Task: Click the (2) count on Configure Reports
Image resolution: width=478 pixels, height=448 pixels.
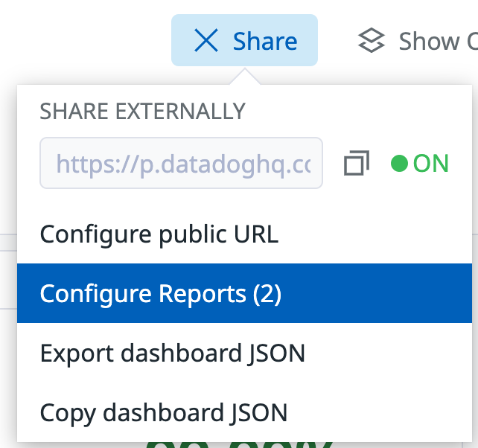Action: (267, 294)
